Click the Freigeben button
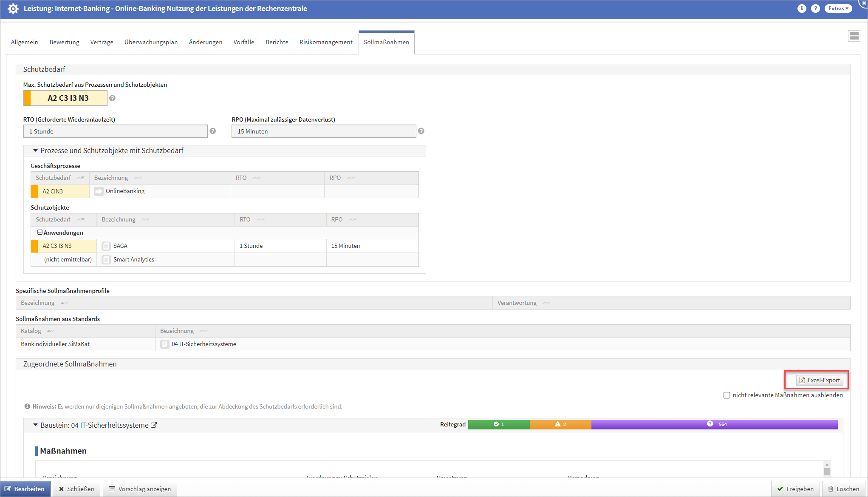Image resolution: width=868 pixels, height=497 pixels. point(795,488)
